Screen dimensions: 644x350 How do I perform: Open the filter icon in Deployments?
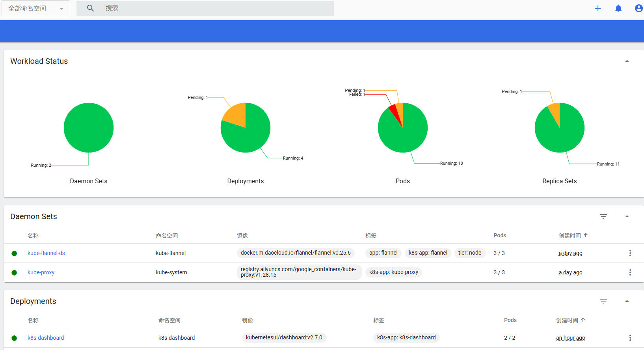point(603,301)
